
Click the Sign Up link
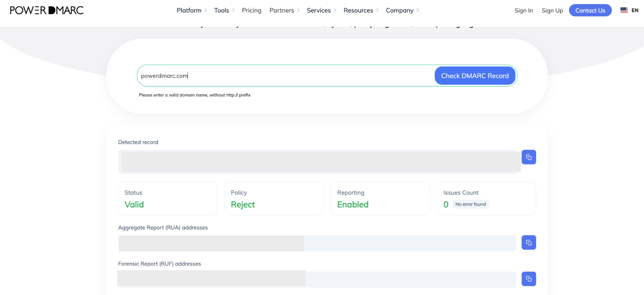552,10
